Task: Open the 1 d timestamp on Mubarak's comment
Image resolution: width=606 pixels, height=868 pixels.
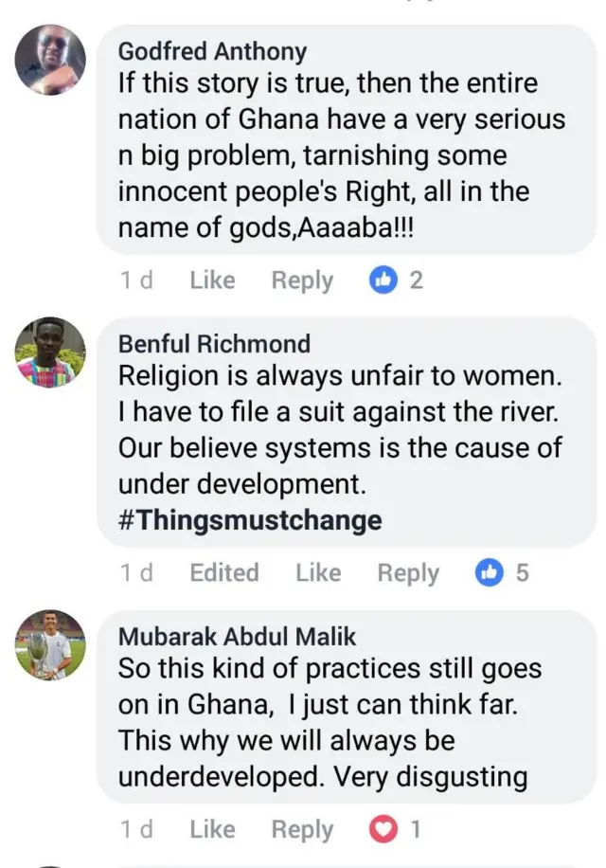Action: [x=137, y=828]
